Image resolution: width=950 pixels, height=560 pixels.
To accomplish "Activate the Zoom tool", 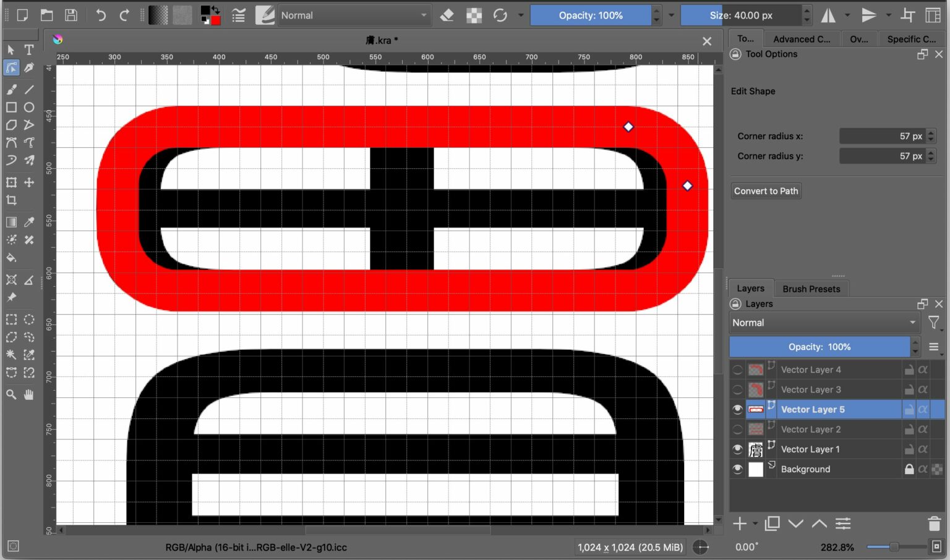I will (11, 394).
